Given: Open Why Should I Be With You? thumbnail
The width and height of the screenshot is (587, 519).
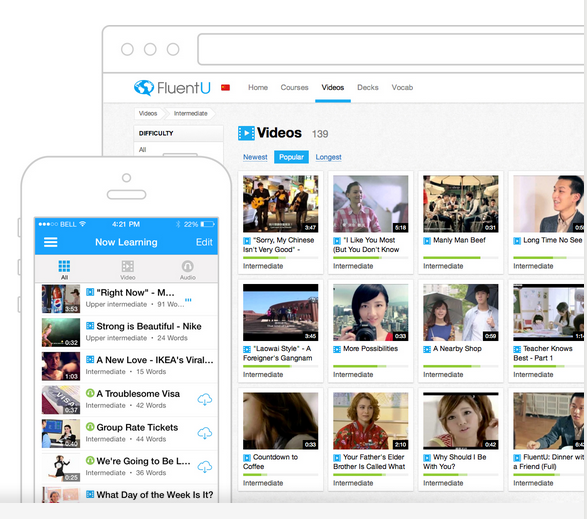Looking at the screenshot, I should (460, 421).
